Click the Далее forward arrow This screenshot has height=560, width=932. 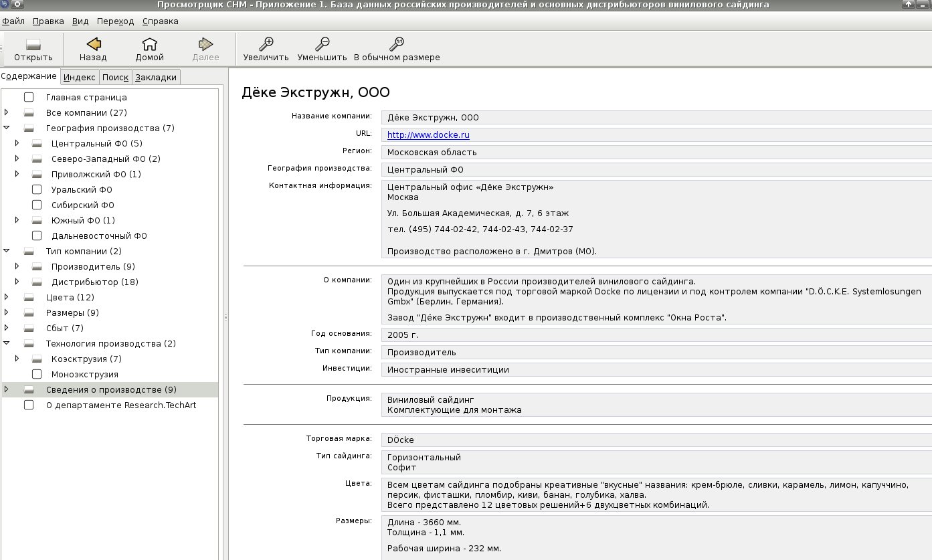click(x=205, y=44)
